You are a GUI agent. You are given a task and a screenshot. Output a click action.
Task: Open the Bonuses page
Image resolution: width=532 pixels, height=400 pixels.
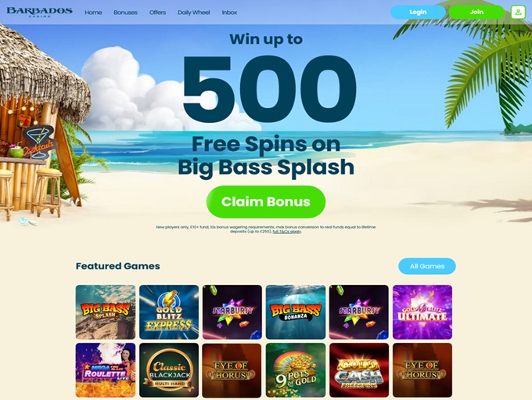tap(125, 13)
